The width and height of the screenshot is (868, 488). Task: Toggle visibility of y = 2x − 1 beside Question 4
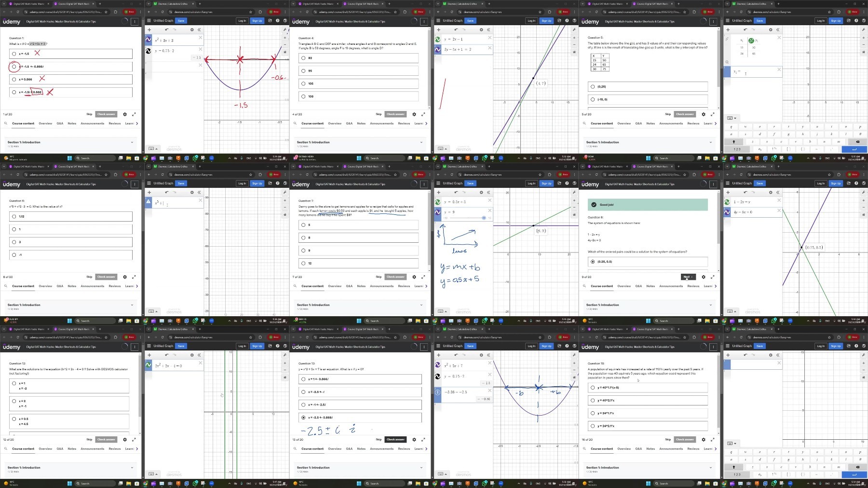[x=438, y=39]
